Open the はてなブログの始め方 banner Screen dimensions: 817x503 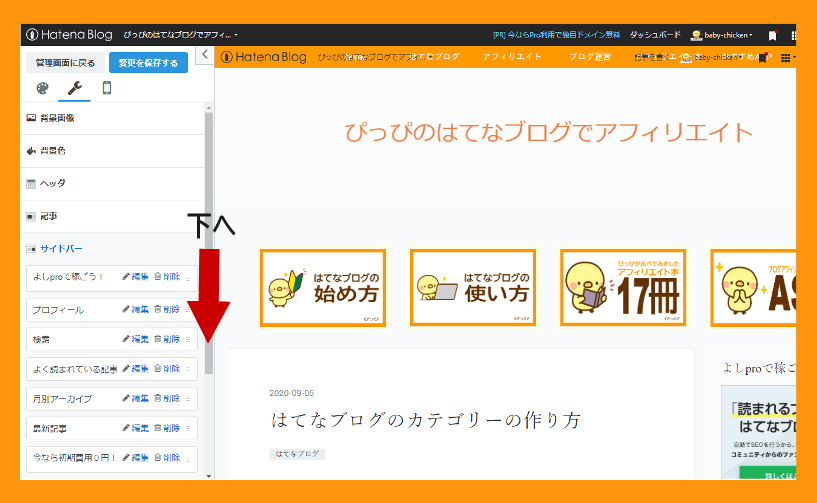323,288
